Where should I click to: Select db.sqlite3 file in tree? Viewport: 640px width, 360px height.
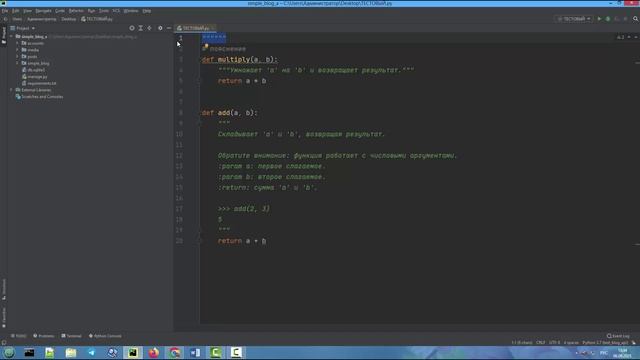33,70
